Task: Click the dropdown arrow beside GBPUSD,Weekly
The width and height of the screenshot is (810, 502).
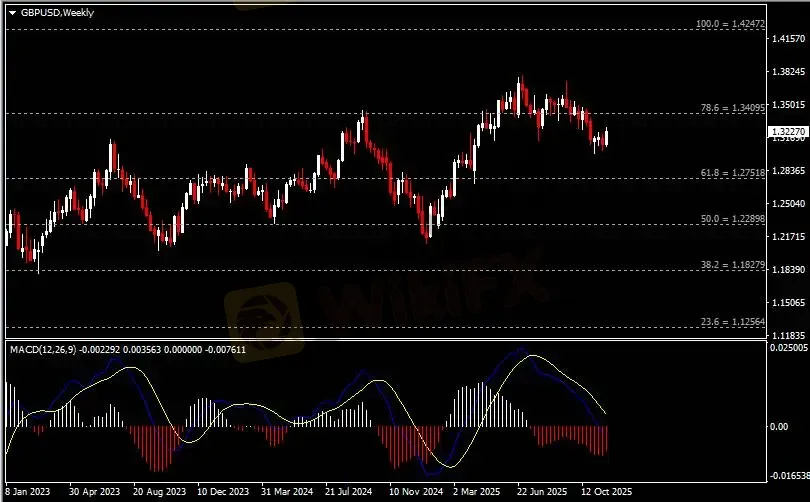Action: (12, 12)
